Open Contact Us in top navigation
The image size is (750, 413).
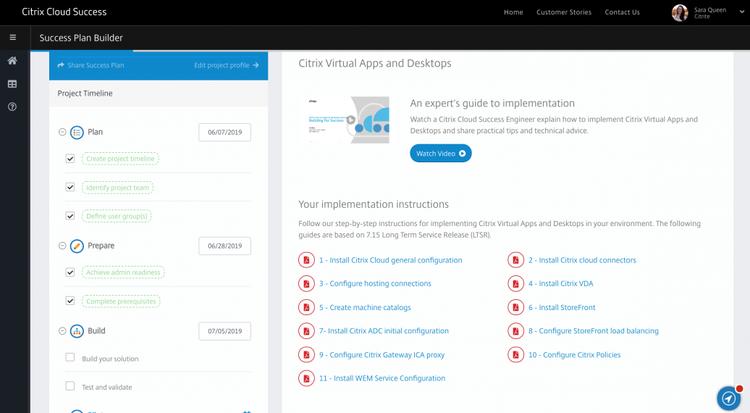(x=622, y=12)
